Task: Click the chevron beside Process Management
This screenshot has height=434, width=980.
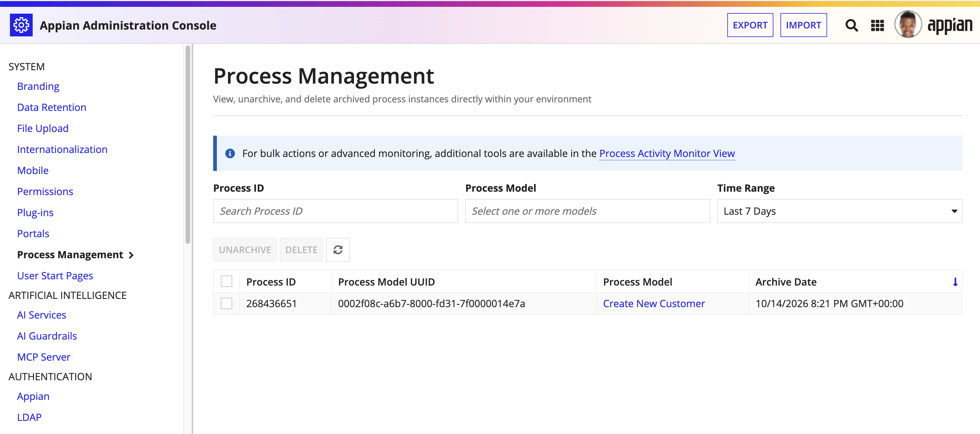Action: tap(131, 255)
